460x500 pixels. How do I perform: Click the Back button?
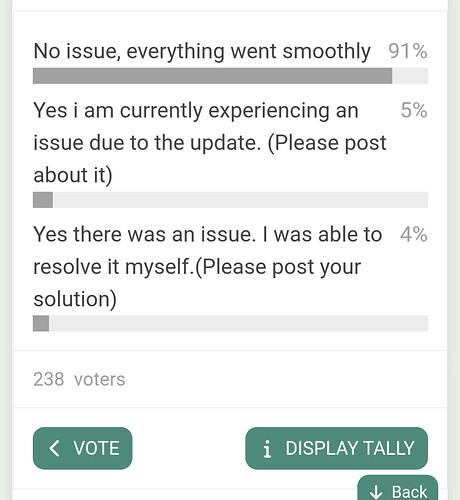click(x=398, y=490)
